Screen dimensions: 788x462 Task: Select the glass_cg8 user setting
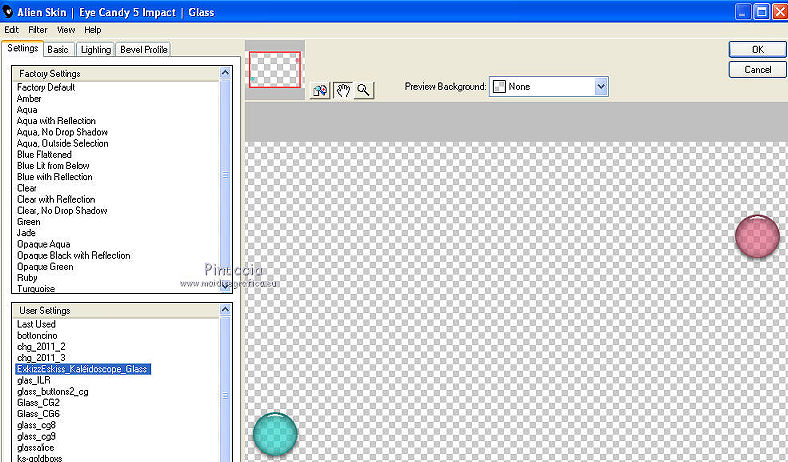(36, 425)
